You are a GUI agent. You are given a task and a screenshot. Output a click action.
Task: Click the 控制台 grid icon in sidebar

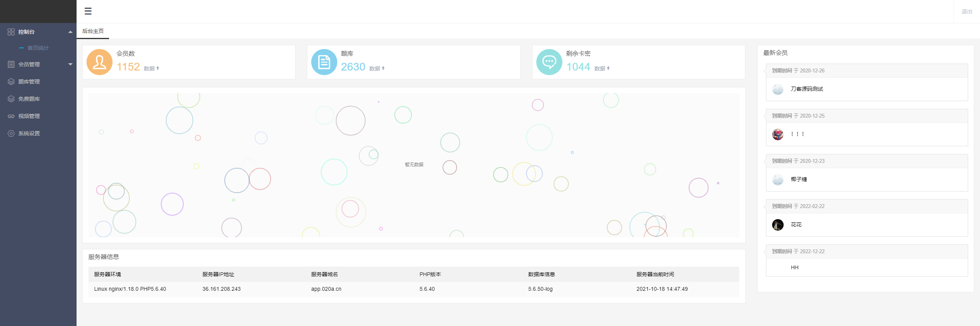point(11,32)
